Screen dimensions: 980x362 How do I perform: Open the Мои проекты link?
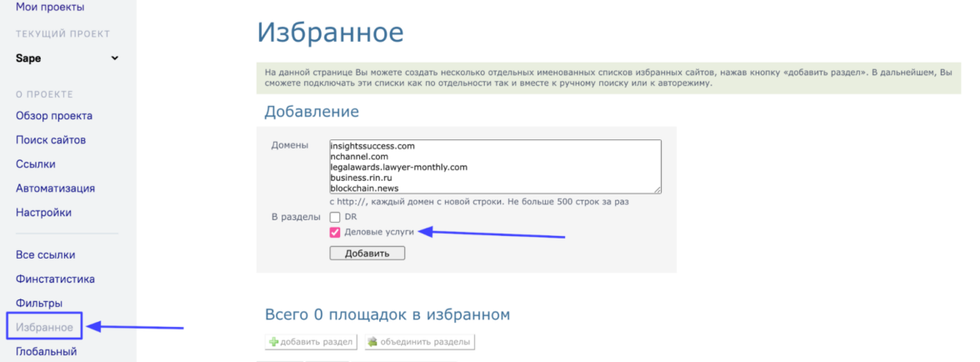50,8
